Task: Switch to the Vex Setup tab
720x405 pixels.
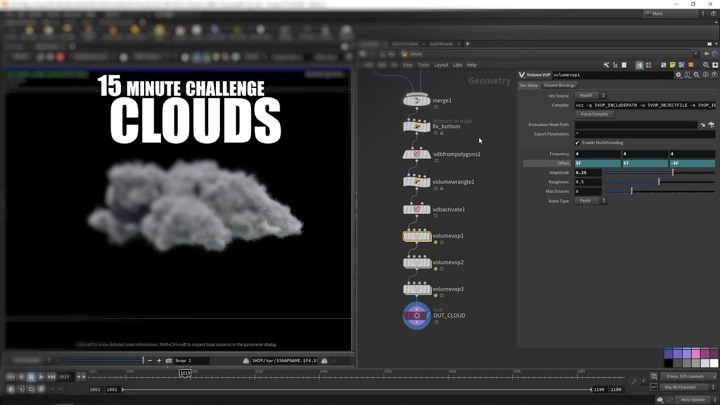Action: click(529, 85)
